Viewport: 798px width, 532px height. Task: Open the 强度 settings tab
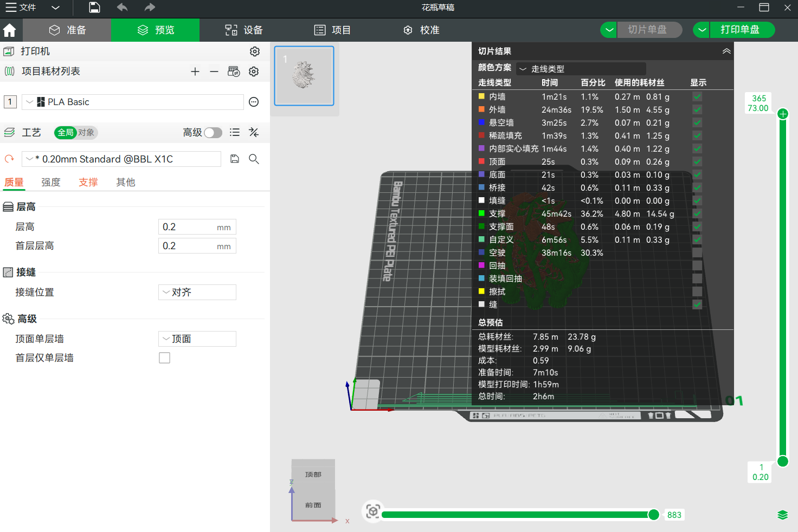51,183
